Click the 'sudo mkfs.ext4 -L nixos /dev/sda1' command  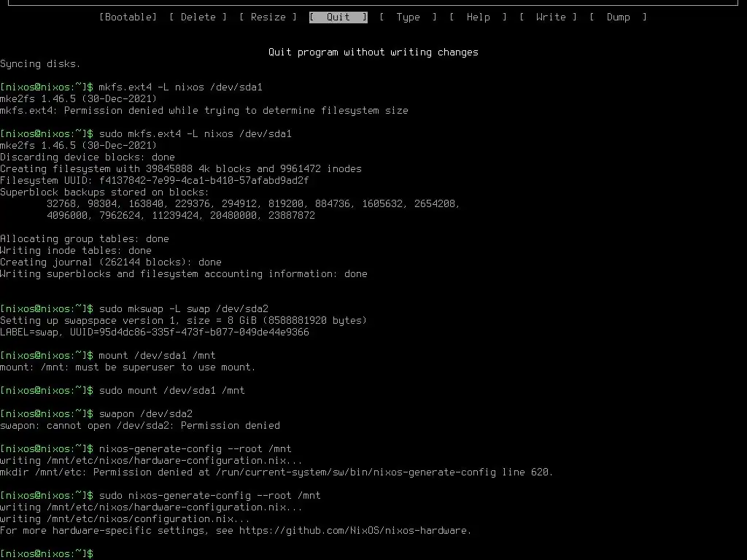[196, 134]
